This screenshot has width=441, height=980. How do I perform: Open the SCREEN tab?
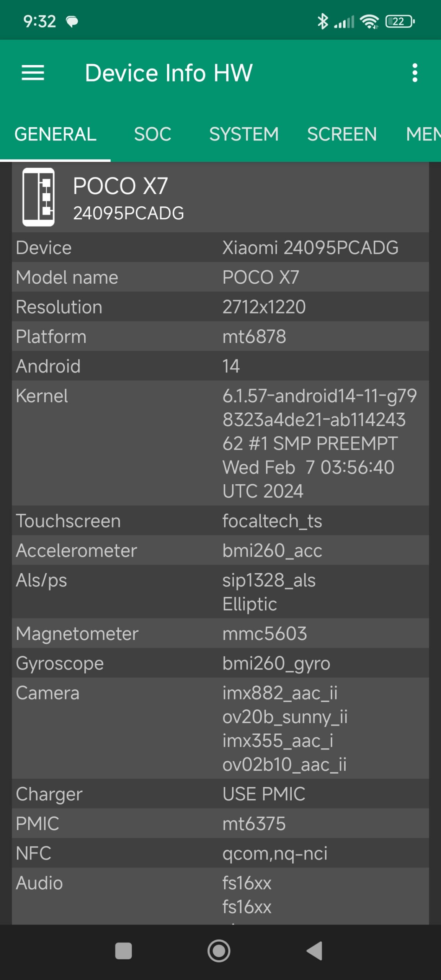[342, 134]
